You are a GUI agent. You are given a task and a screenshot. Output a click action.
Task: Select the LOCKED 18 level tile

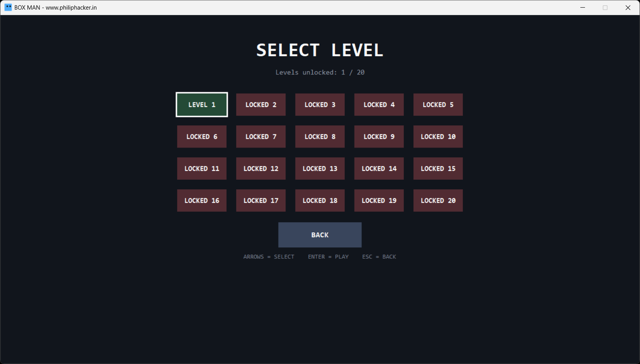pyautogui.click(x=320, y=200)
